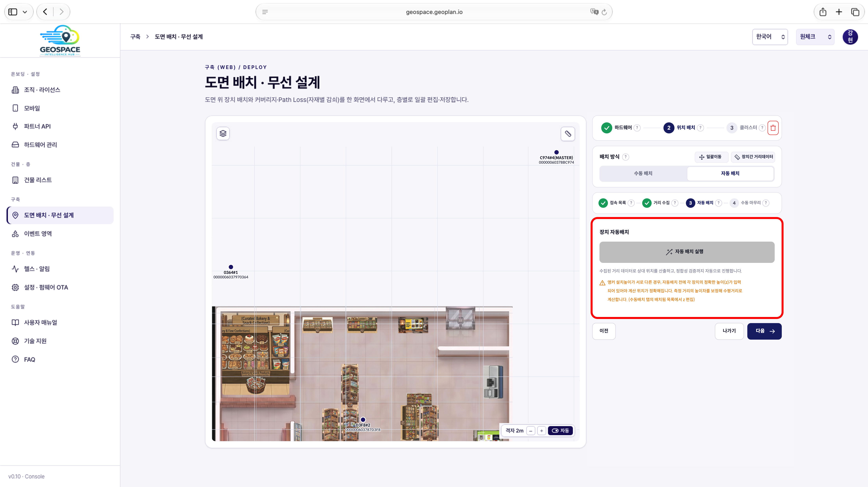Screen dimensions: 868x487
Task: Open the map layers icon button
Action: pos(223,134)
